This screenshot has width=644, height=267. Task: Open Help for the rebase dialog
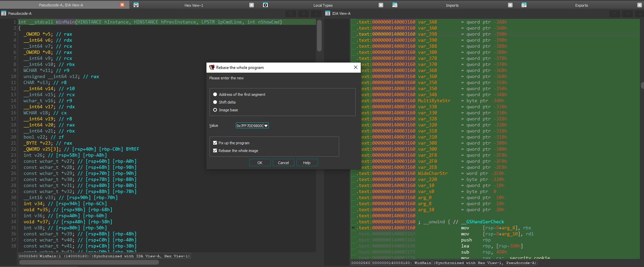pos(307,163)
